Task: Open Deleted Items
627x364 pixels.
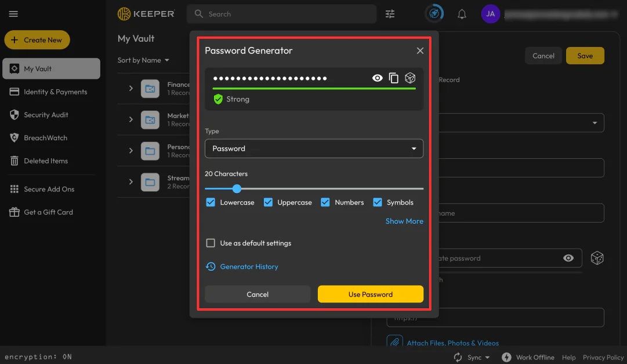Action: click(x=39, y=161)
